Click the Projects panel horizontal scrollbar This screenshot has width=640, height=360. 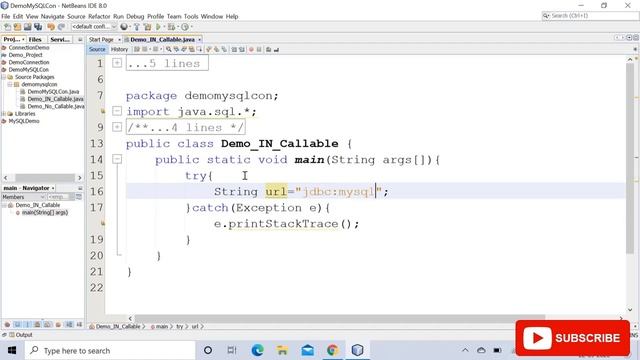coord(45,178)
